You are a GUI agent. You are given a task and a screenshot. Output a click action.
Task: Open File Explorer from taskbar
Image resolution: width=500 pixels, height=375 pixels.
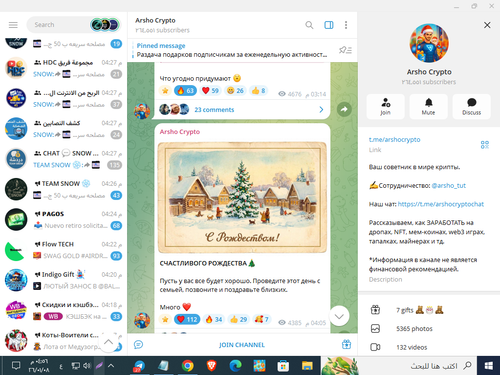point(307,366)
